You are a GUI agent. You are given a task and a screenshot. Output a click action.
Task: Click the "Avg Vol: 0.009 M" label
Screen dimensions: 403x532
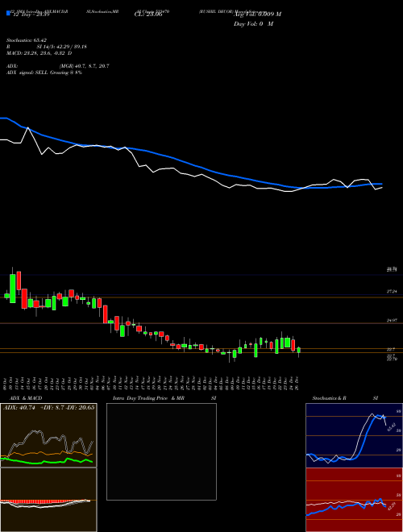click(x=257, y=14)
